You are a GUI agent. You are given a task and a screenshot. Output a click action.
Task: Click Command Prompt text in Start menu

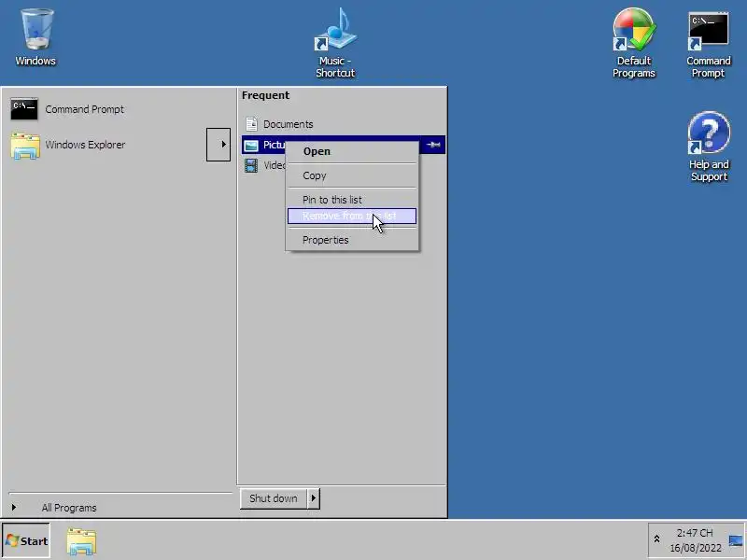(84, 109)
